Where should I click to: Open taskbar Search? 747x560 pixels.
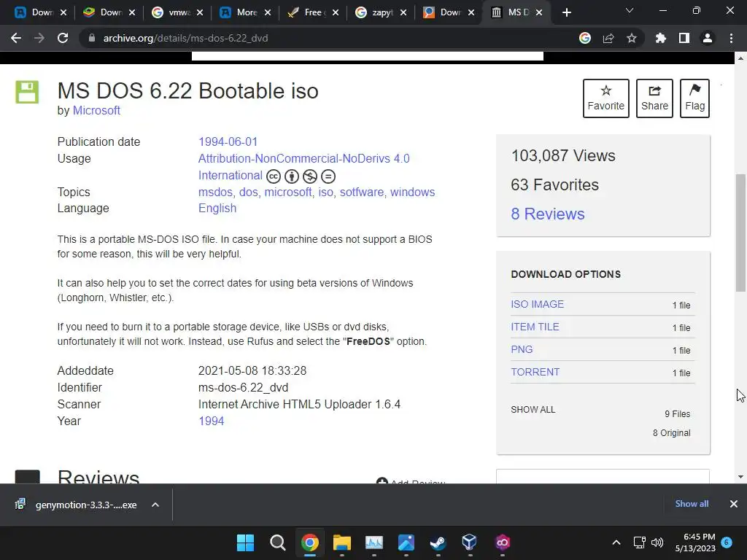(x=277, y=542)
